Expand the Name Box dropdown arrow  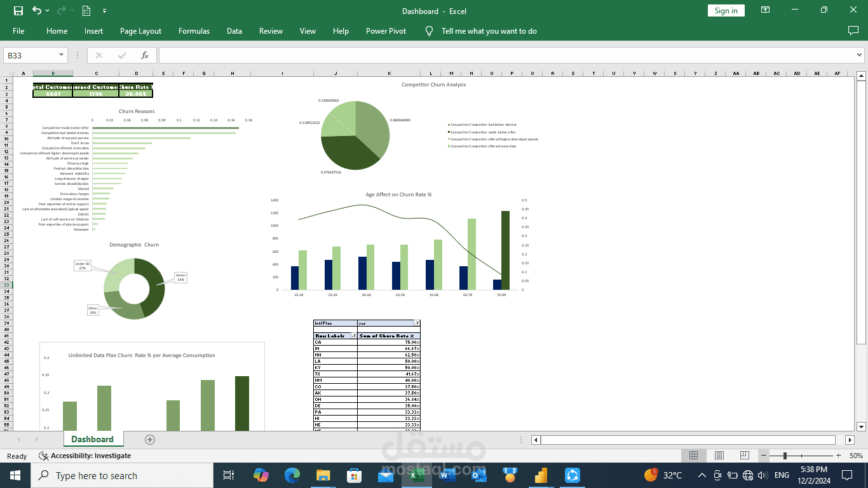62,56
